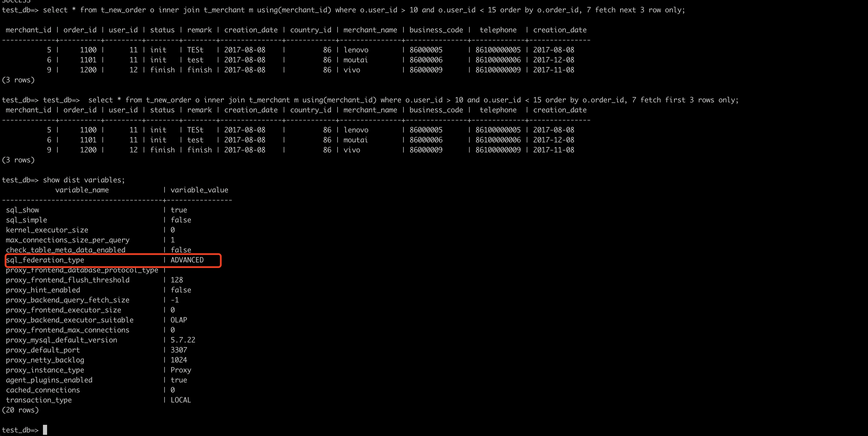868x436 pixels.
Task: Select the transaction_type LOCAL value
Action: point(180,400)
